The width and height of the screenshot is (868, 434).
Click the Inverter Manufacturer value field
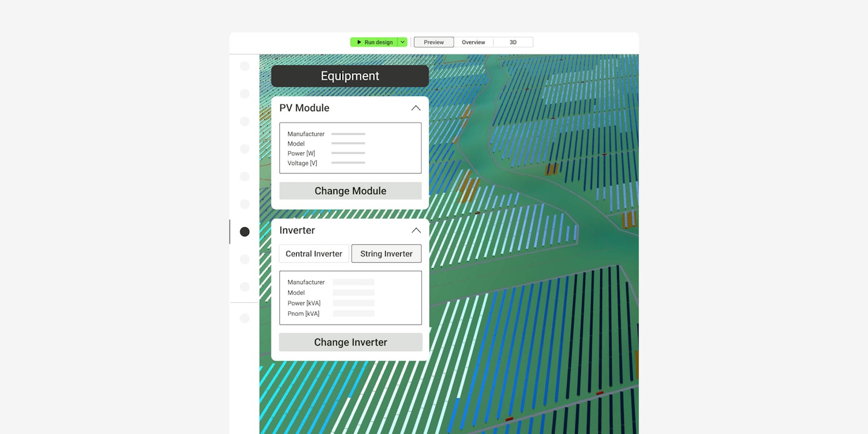point(354,282)
